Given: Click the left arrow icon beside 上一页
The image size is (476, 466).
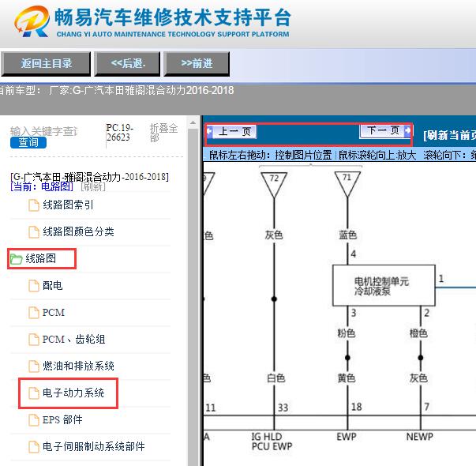Looking at the screenshot, I should pos(209,132).
